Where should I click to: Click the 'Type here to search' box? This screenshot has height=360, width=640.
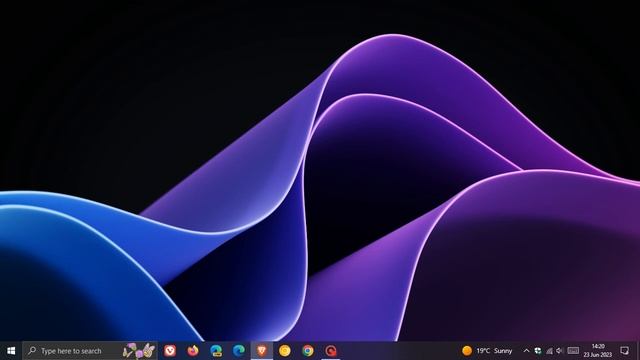point(90,351)
